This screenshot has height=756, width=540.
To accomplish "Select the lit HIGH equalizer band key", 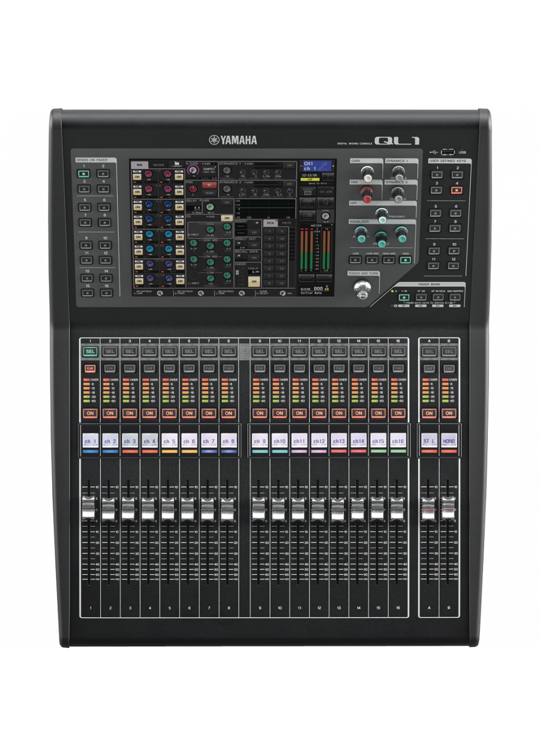I will 406,260.
